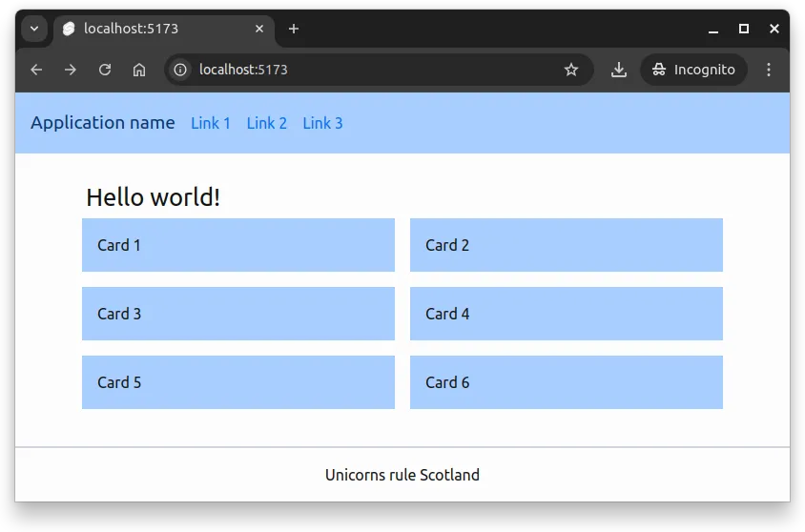Click the browser back arrow
The width and height of the screenshot is (805, 532).
[36, 70]
